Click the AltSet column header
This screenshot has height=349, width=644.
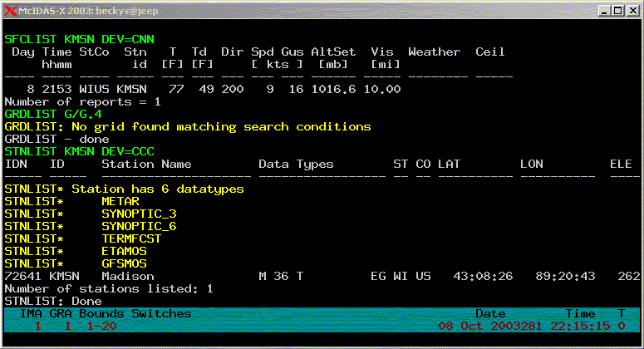333,52
